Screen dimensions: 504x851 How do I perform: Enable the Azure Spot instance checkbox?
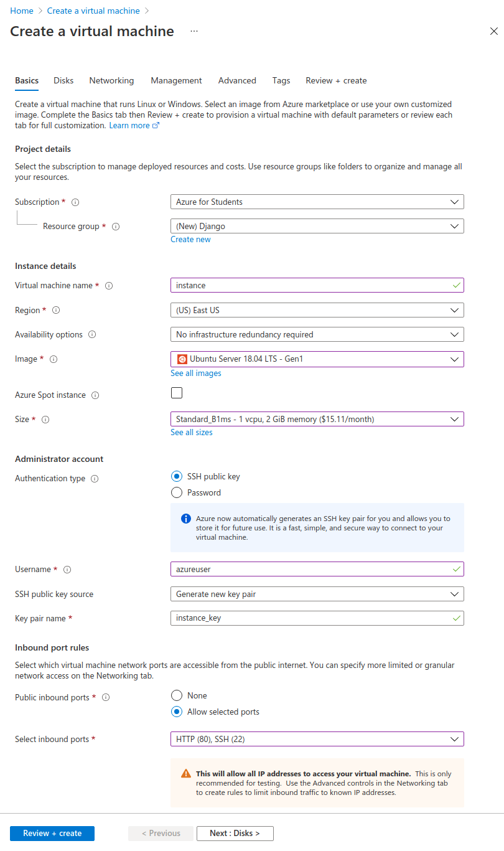point(177,393)
